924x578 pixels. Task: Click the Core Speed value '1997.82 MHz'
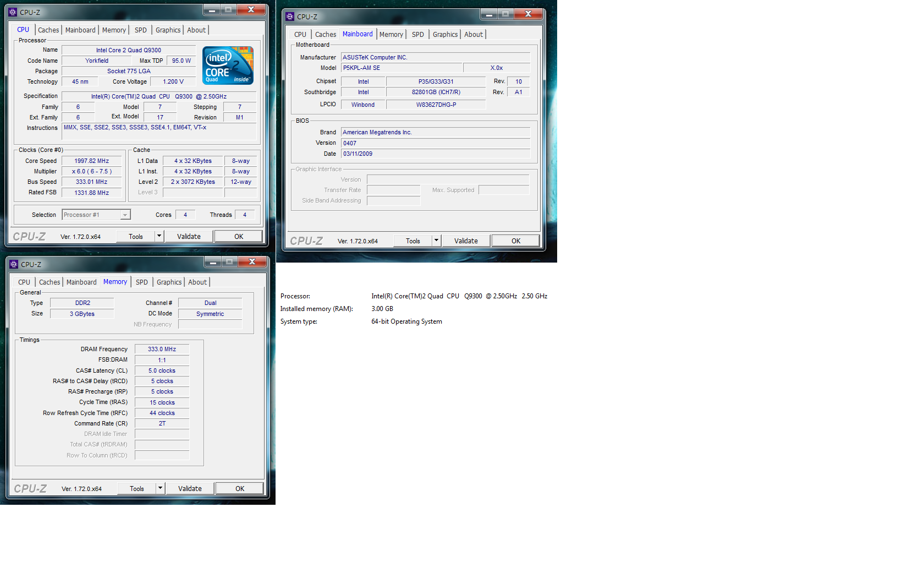[x=92, y=161]
